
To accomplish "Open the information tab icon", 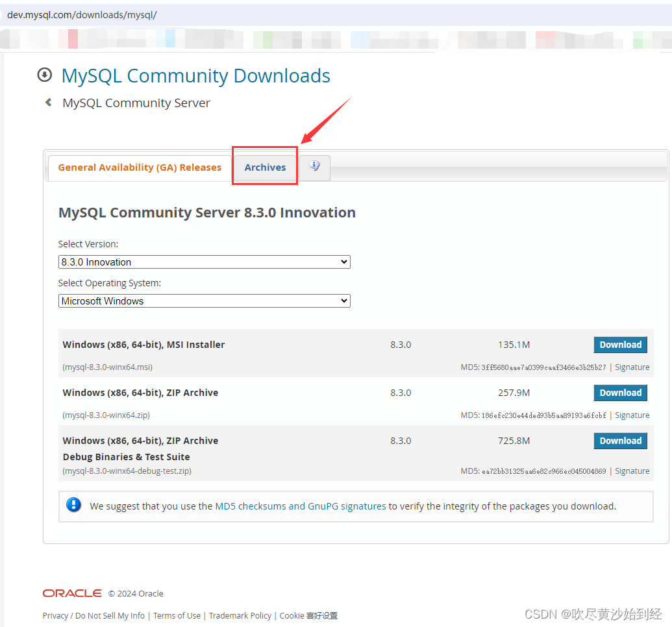I will 314,166.
